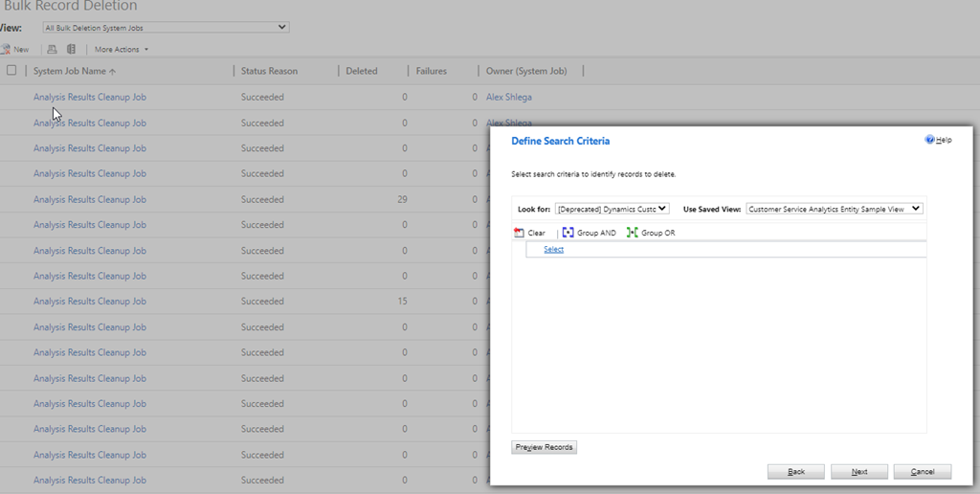Open the All Bulk Deletion System Jobs view dropdown

[x=166, y=28]
